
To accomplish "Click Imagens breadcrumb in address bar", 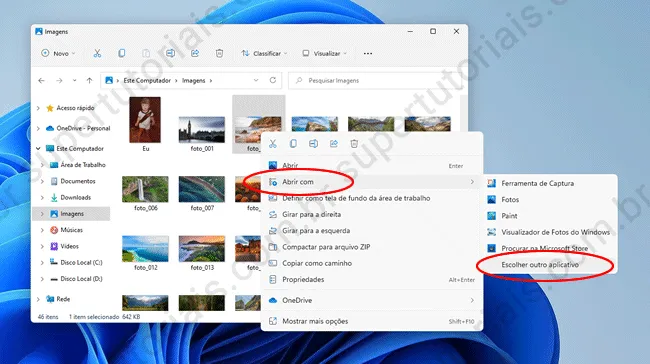I will [x=194, y=80].
